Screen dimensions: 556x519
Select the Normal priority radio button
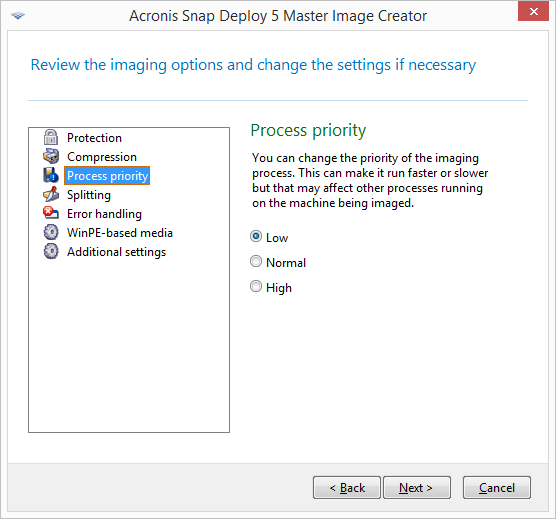point(256,262)
